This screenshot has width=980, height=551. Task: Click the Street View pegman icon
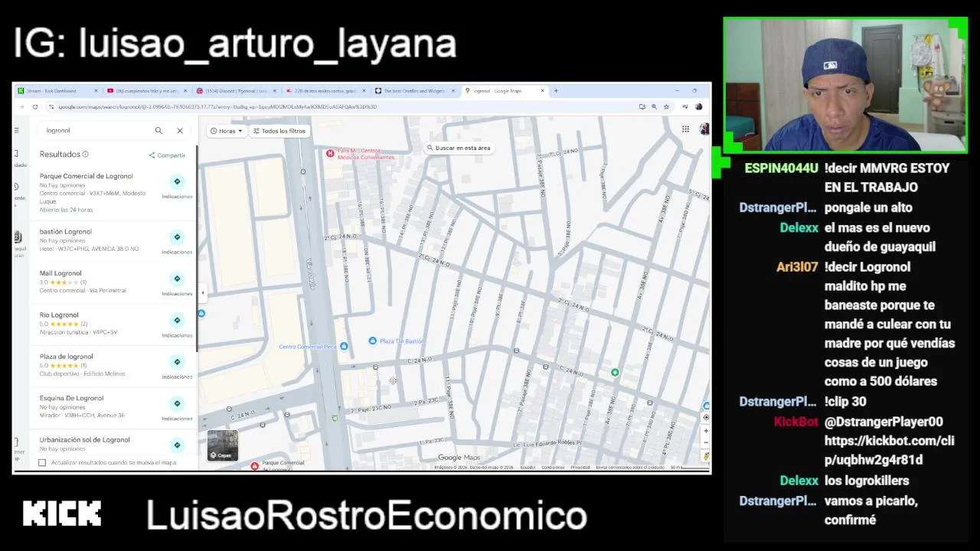tap(706, 456)
